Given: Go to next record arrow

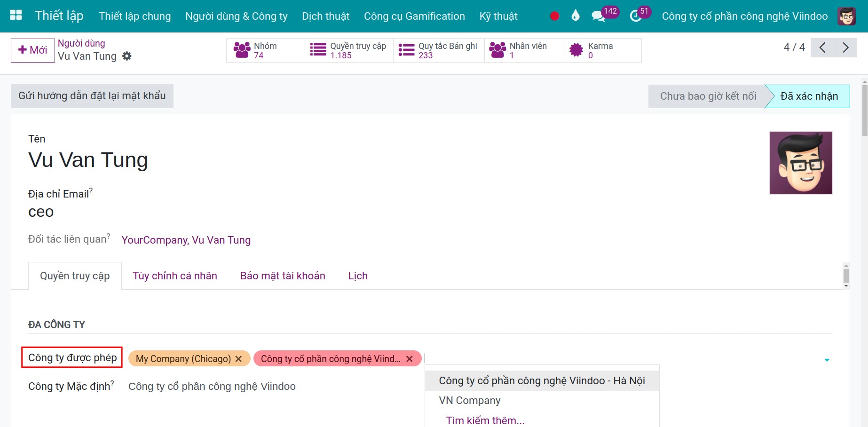Looking at the screenshot, I should pos(845,47).
